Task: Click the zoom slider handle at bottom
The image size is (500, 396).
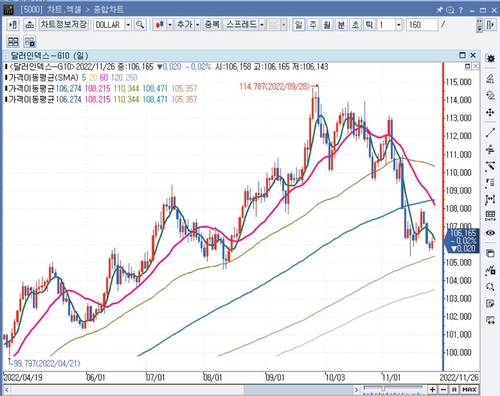Action: 383,389
